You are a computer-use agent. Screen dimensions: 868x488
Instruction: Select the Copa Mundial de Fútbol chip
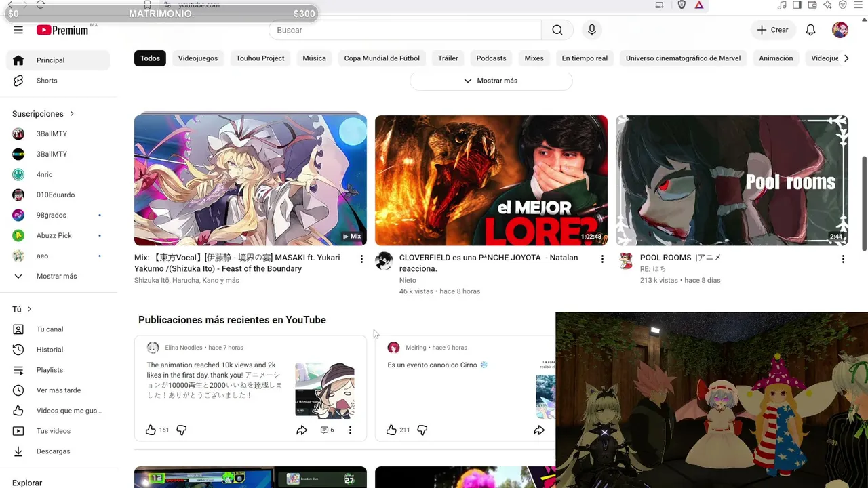click(382, 58)
